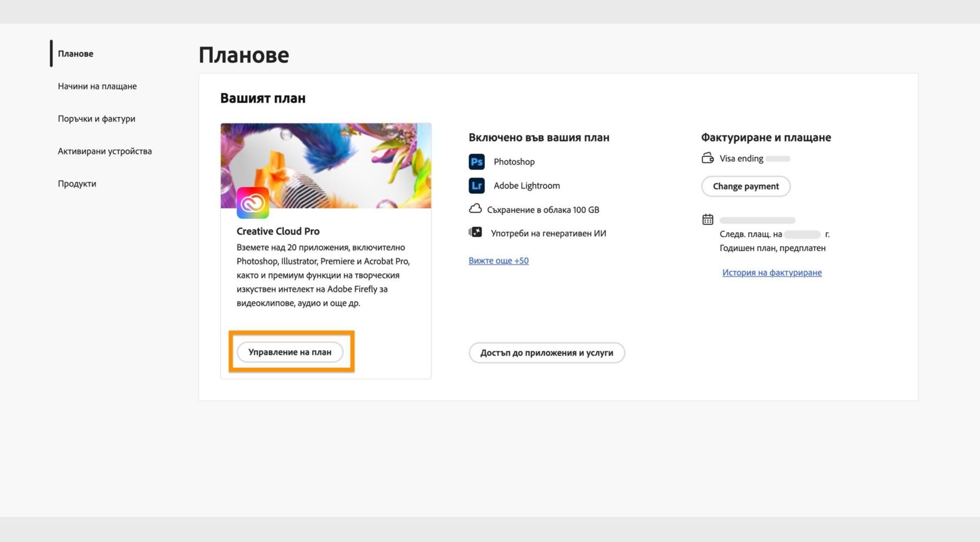Click the masked Visa card number
Image resolution: width=980 pixels, height=542 pixels.
(x=777, y=158)
